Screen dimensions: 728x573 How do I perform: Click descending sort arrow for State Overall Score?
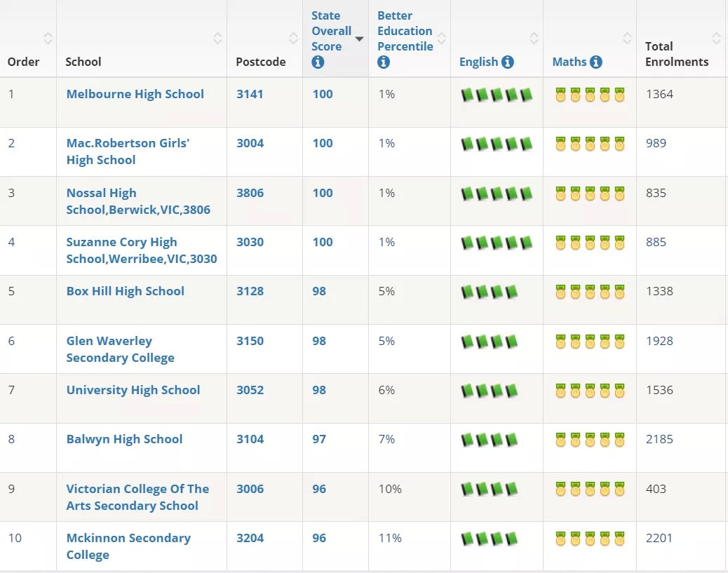pos(359,39)
